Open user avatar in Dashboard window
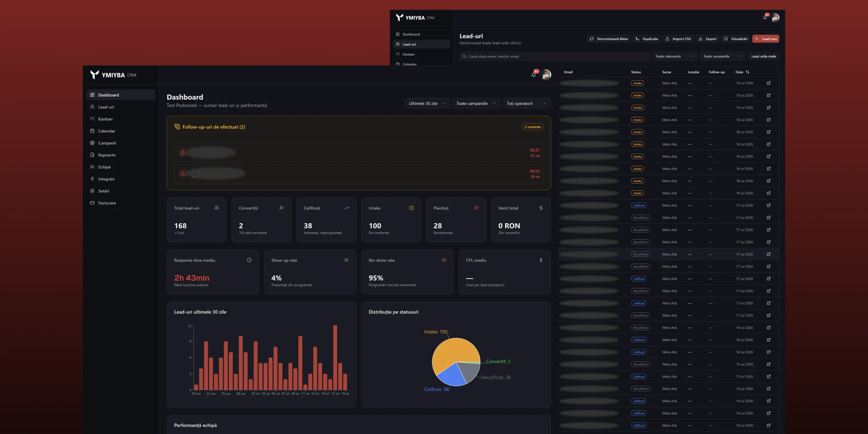This screenshot has width=868, height=434. point(546,75)
